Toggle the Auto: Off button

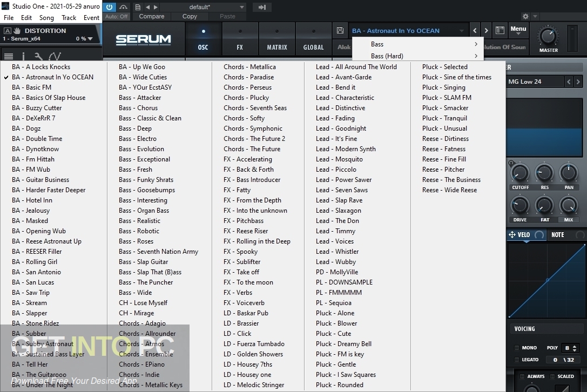(116, 17)
